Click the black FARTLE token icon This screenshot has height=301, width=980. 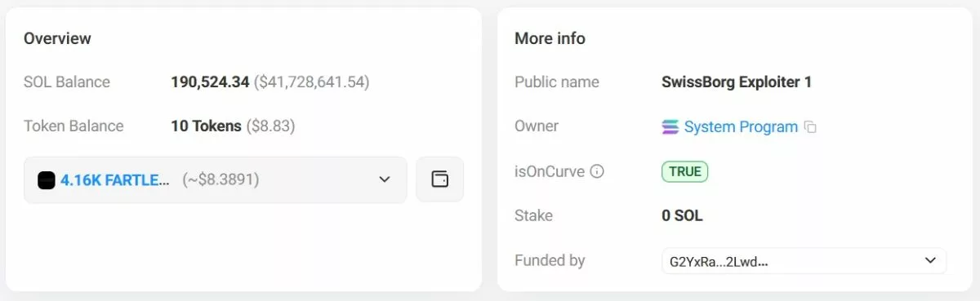pyautogui.click(x=47, y=179)
